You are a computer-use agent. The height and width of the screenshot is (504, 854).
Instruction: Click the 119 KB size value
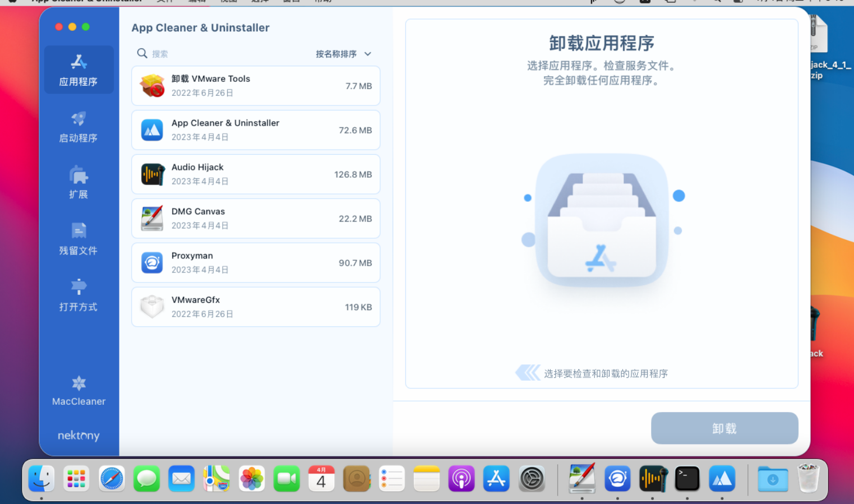tap(358, 307)
